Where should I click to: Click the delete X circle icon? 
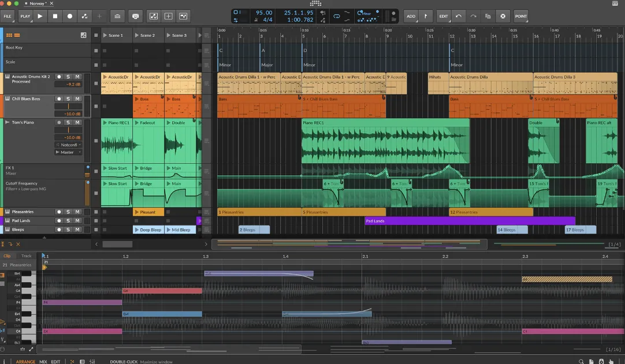pyautogui.click(x=503, y=16)
